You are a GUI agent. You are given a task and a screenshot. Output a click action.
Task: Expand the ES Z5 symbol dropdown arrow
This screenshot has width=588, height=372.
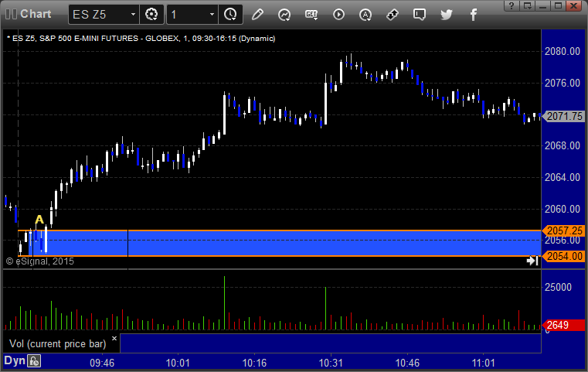coord(133,15)
